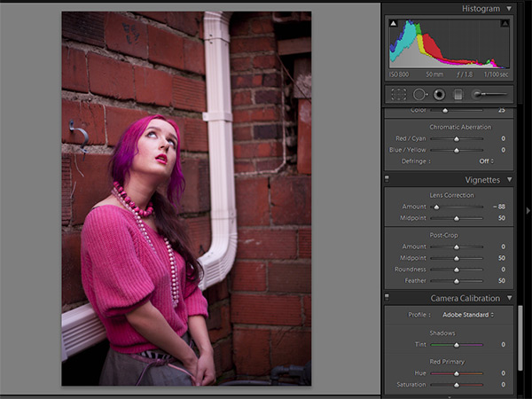Select the Spot Removal tool
Image resolution: width=532 pixels, height=399 pixels.
(x=420, y=94)
